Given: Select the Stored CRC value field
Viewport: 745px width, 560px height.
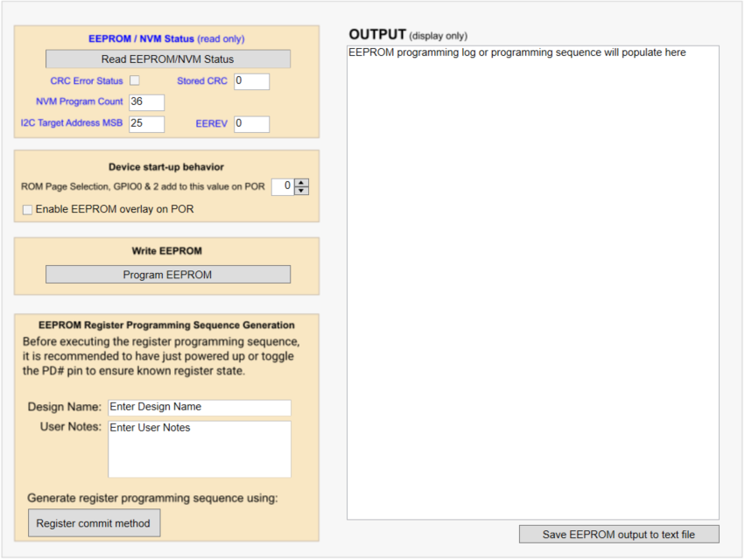Looking at the screenshot, I should (251, 80).
